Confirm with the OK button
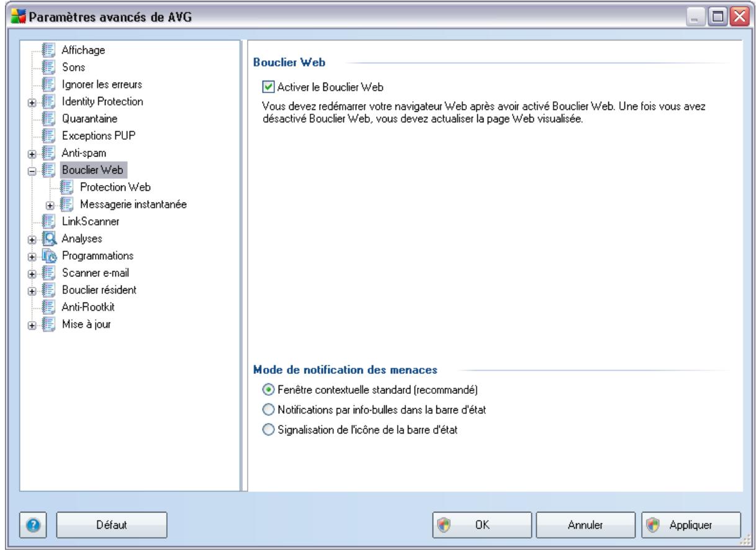This screenshot has height=551, width=756. click(483, 525)
